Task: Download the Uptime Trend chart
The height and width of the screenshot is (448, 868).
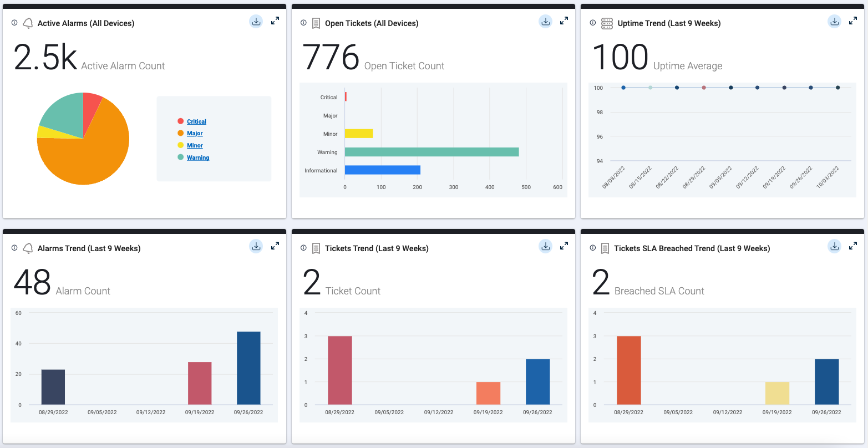Action: [x=834, y=22]
